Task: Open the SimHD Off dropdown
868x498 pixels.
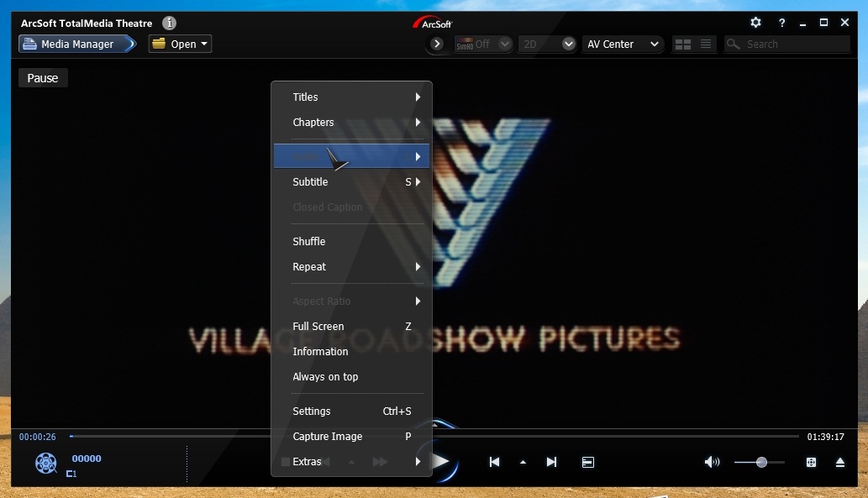Action: pyautogui.click(x=482, y=44)
